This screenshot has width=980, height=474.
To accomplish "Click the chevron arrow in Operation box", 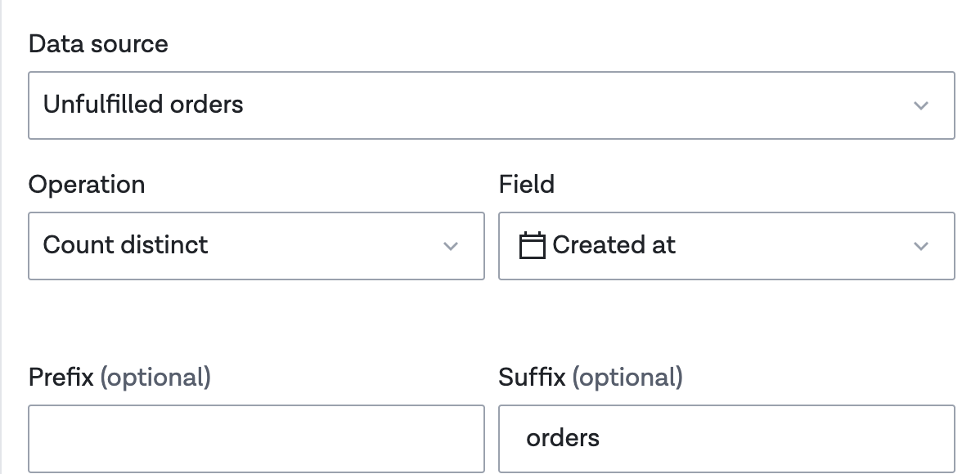I will pos(450,246).
